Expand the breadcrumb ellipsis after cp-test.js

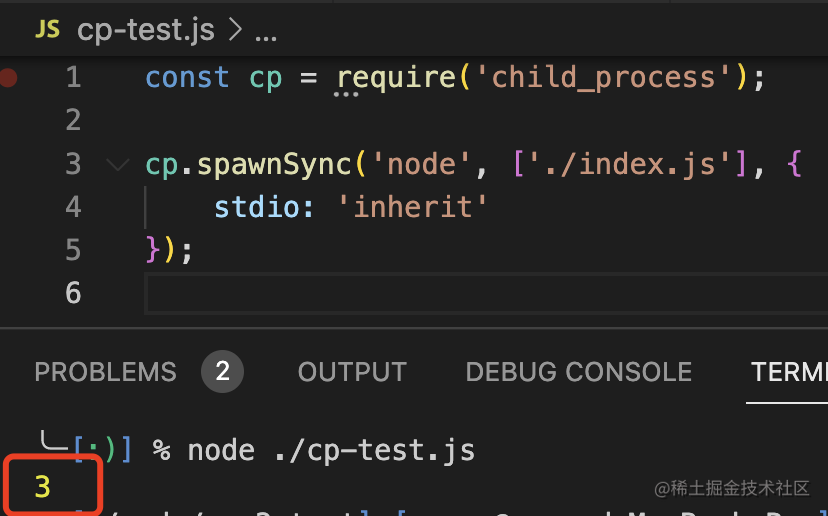pos(266,31)
